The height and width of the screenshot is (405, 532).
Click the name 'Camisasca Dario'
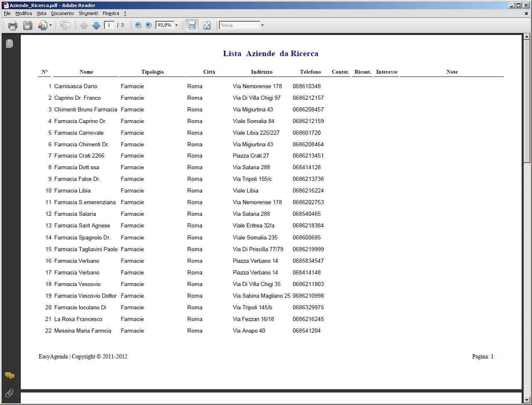point(76,86)
